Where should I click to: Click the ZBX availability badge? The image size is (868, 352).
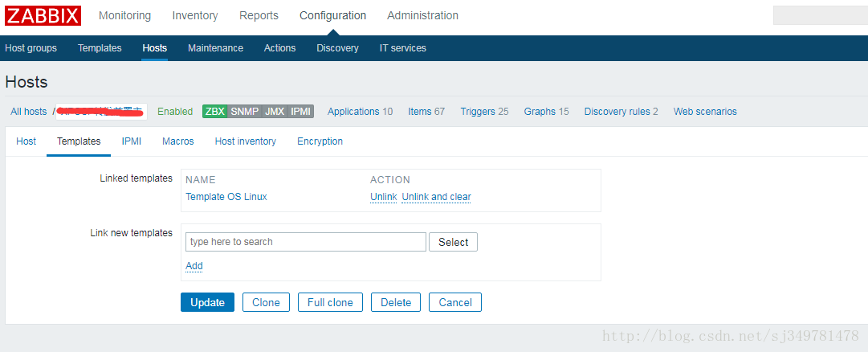[214, 112]
